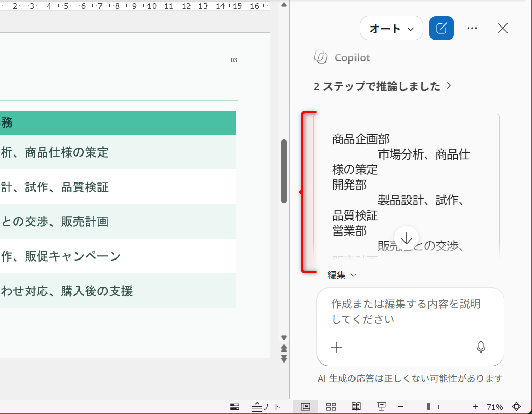Open the display settings icon in the status bar
The height and width of the screenshot is (414, 532).
(235, 407)
